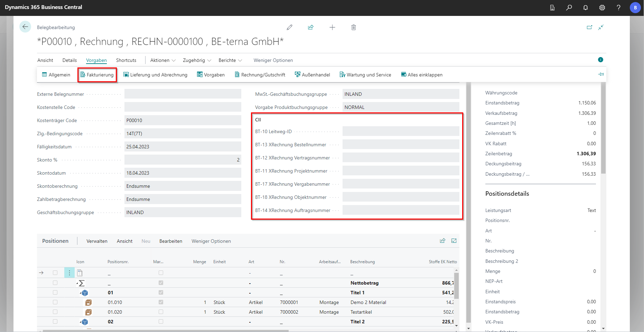The image size is (644, 332).
Task: Open the search magnifier icon
Action: 569,8
